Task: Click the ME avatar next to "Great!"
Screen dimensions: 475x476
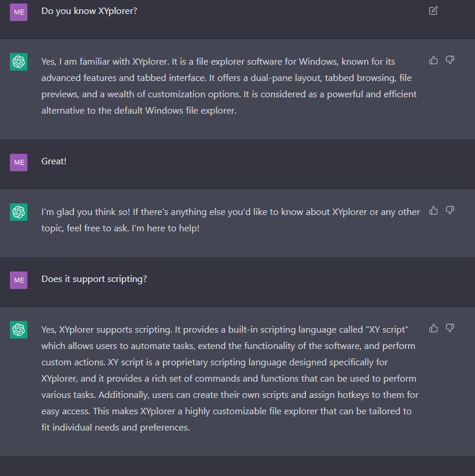Action: [x=19, y=162]
